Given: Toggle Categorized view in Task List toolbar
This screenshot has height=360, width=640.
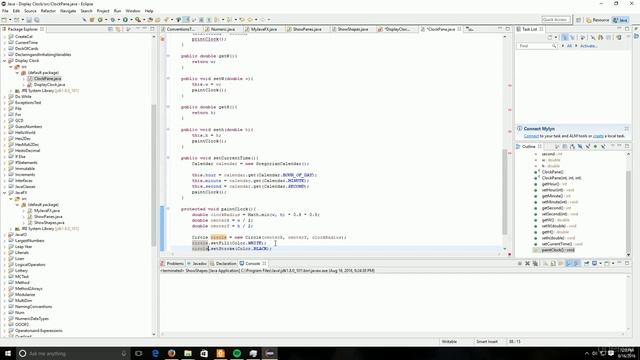Looking at the screenshot, I should [564, 37].
